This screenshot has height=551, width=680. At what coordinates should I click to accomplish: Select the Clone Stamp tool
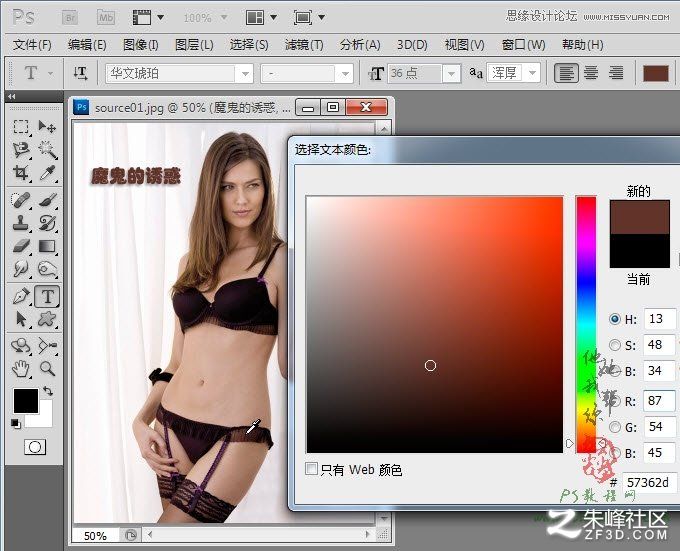coord(21,223)
